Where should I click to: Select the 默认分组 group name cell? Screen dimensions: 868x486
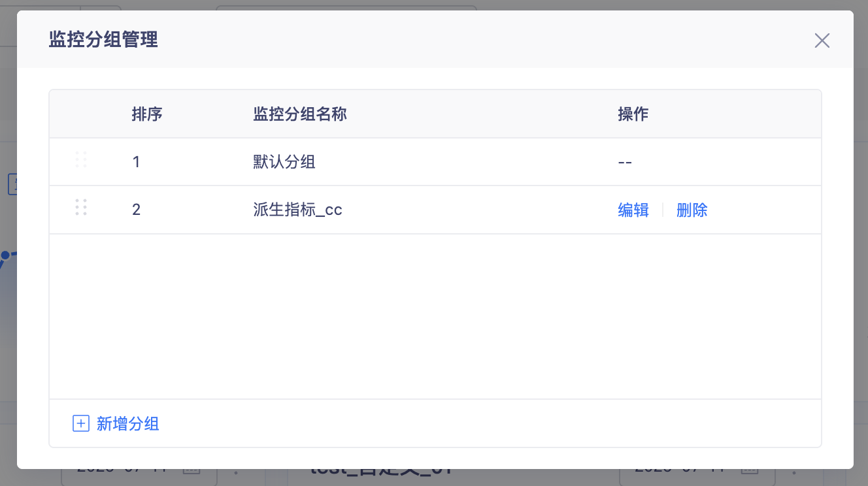[x=284, y=161]
